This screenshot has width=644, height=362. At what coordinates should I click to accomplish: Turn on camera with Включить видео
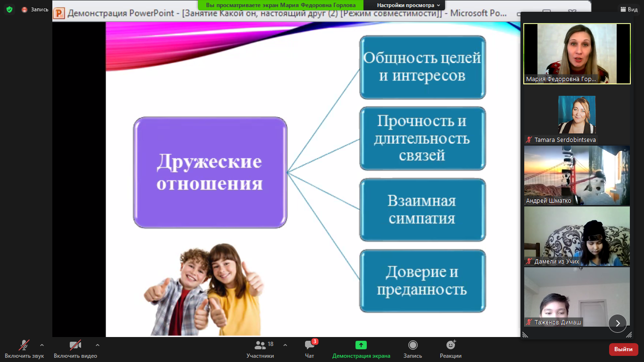pos(75,349)
